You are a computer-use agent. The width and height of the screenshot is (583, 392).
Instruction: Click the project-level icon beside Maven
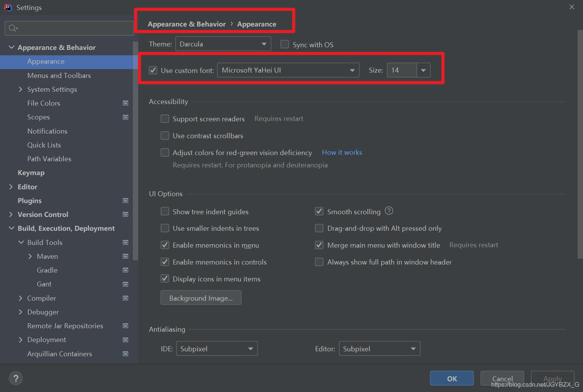pos(125,256)
